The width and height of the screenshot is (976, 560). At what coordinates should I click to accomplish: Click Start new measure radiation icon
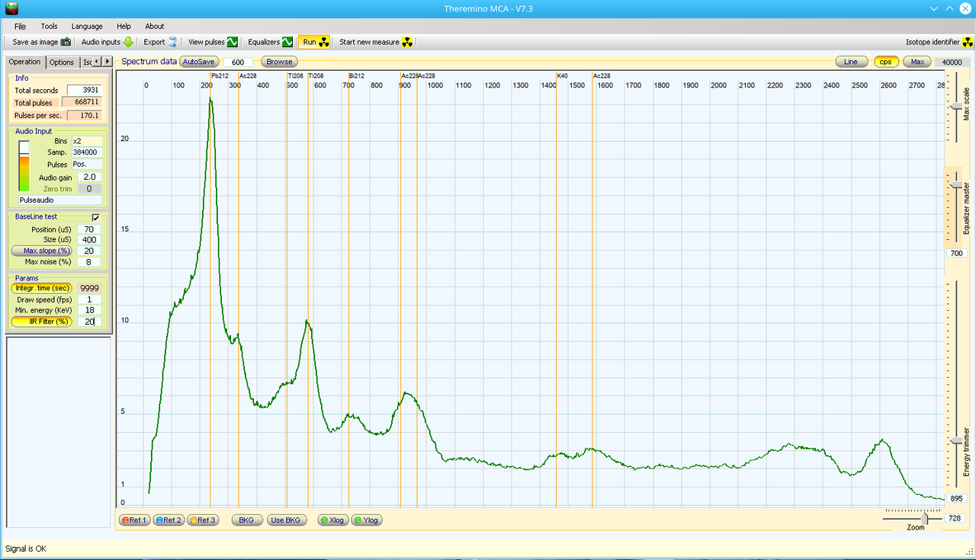[407, 42]
